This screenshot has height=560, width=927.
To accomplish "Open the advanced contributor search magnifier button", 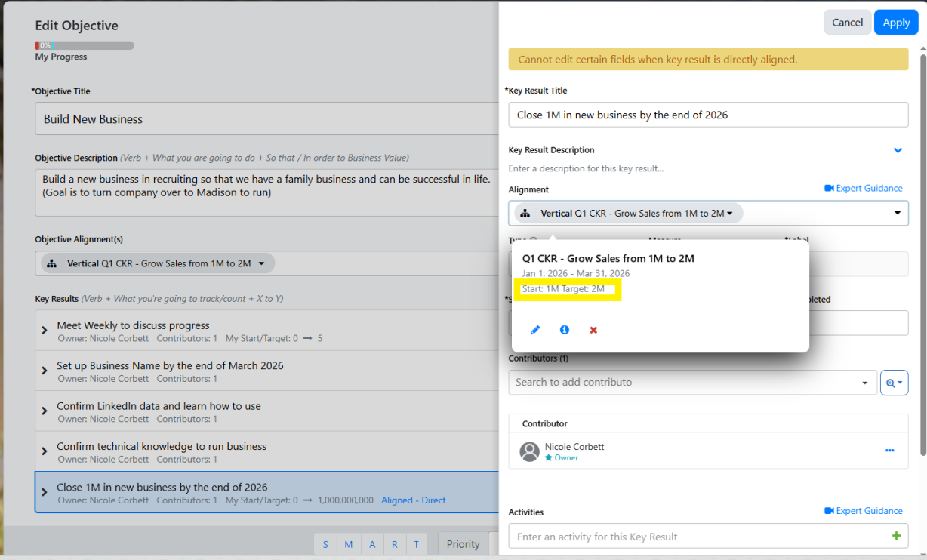I will click(x=894, y=383).
